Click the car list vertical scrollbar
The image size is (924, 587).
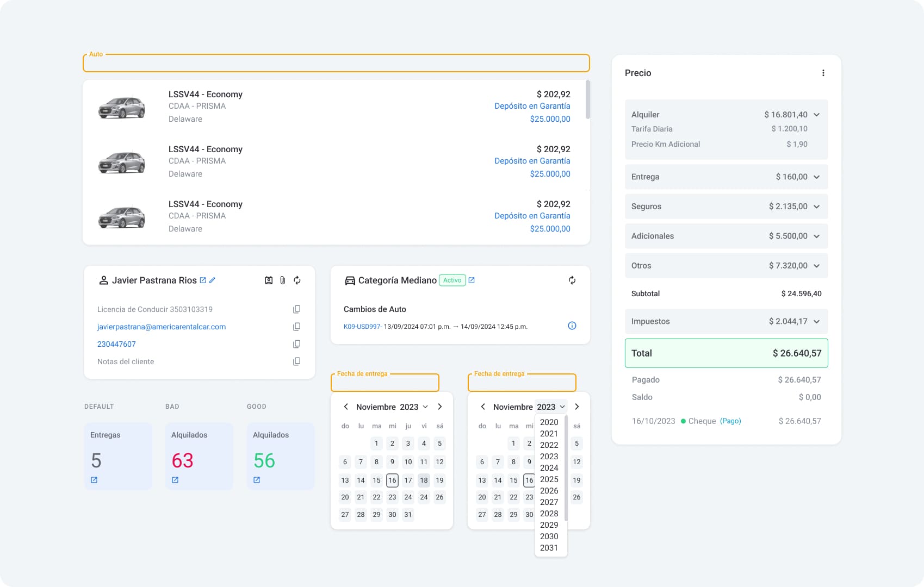[587, 100]
